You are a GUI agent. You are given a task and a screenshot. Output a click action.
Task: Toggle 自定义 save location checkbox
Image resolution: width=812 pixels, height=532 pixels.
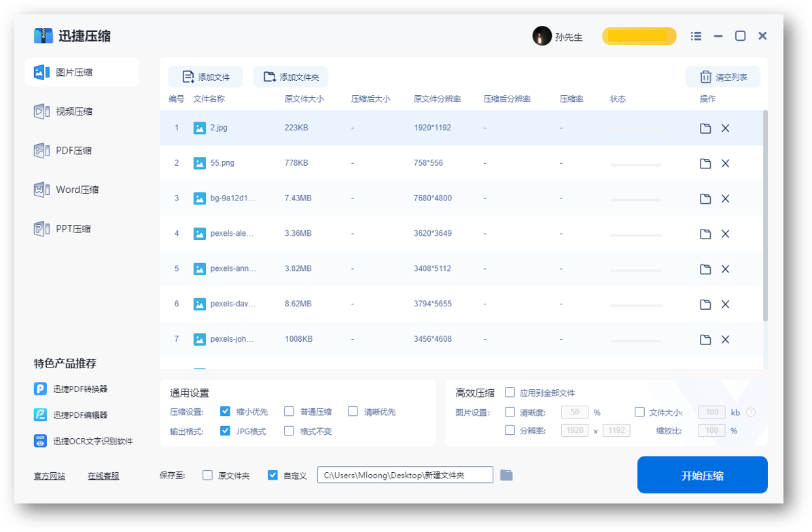click(x=272, y=475)
